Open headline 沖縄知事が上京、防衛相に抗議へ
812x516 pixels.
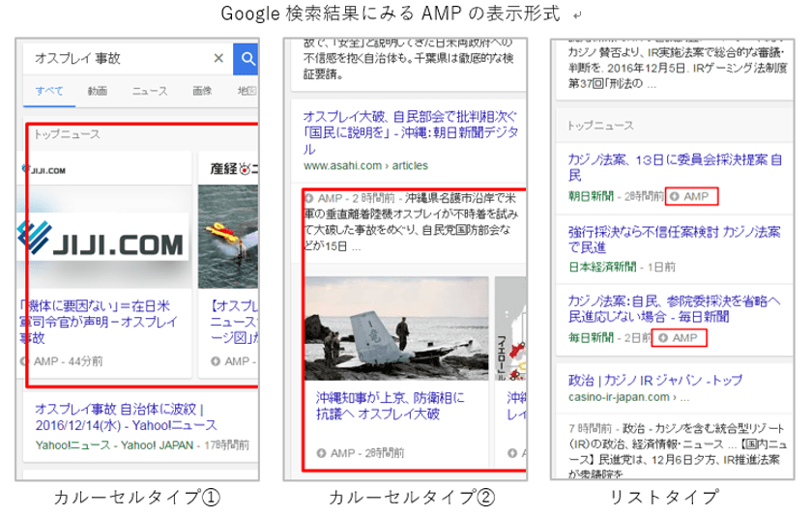point(391,406)
